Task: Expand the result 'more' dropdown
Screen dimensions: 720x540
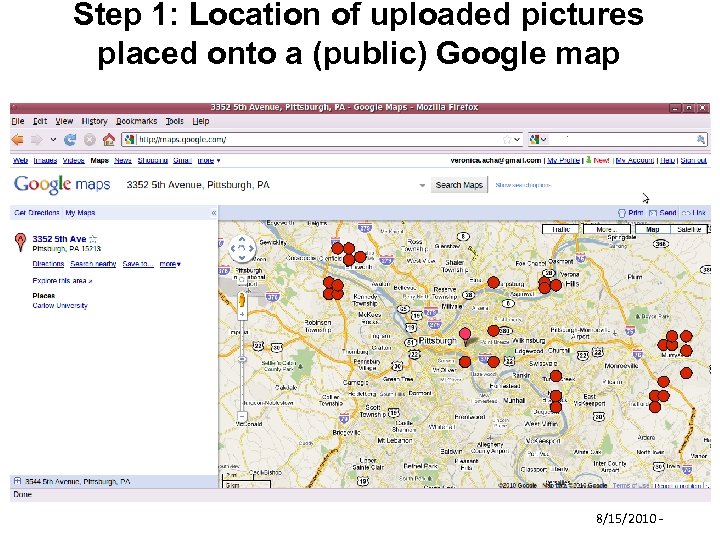Action: (170, 264)
